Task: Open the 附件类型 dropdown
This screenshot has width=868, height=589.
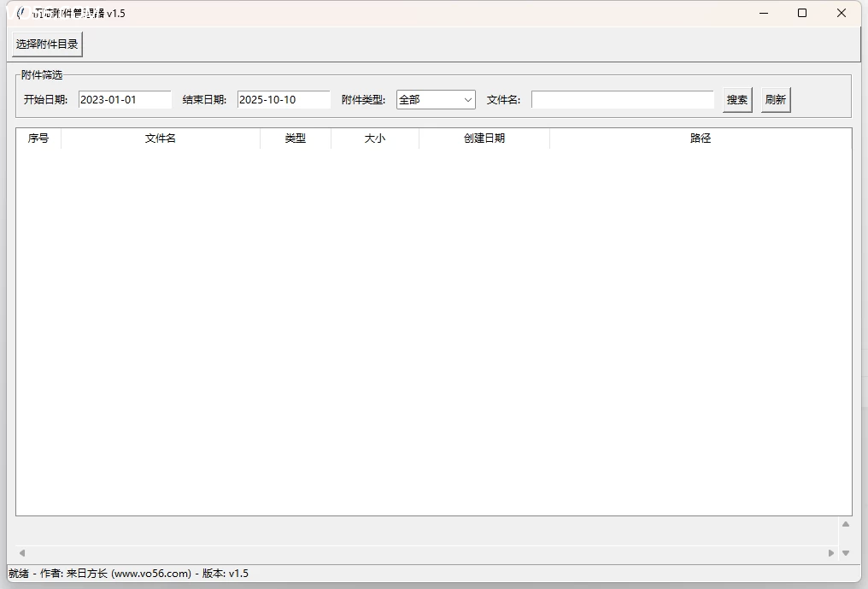Action: tap(436, 100)
